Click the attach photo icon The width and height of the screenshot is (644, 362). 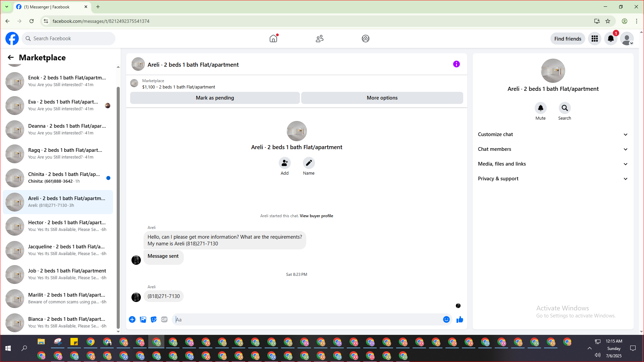click(x=143, y=319)
